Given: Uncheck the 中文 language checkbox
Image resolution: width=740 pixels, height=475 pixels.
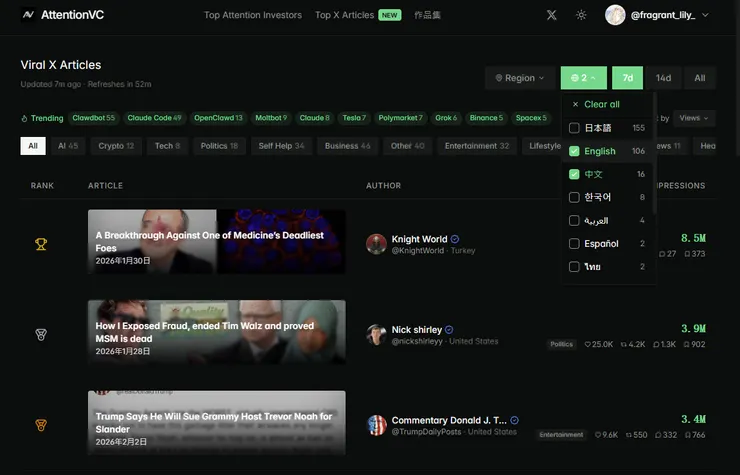Looking at the screenshot, I should (x=574, y=174).
